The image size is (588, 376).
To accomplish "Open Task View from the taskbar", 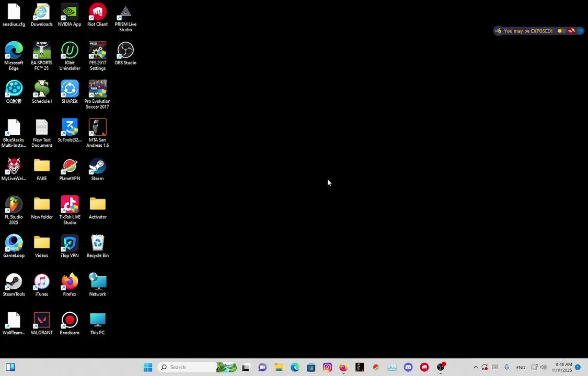I will click(246, 368).
